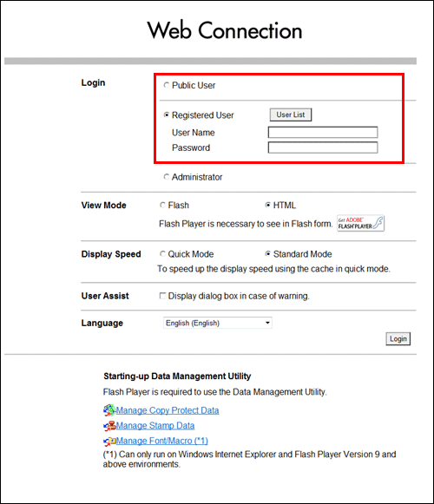The image size is (434, 504).
Task: Open the Language dropdown list
Action: (x=218, y=323)
